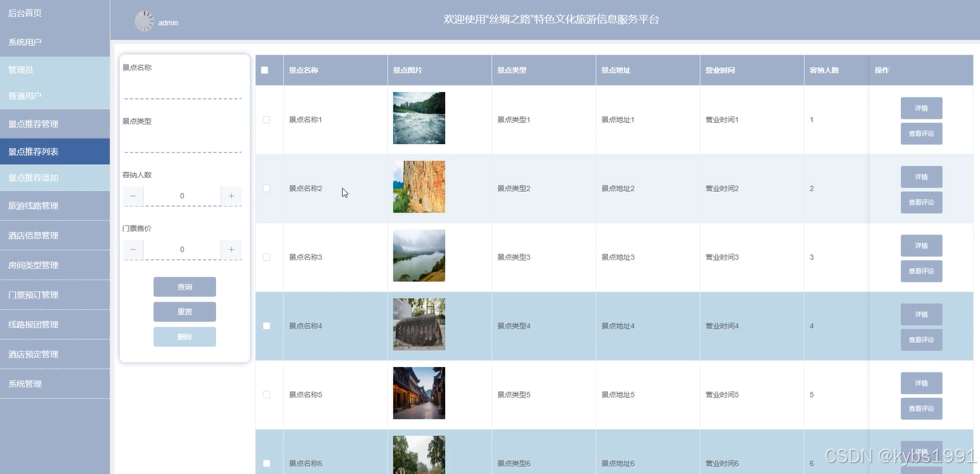Check the box for 景点名称1 row
The width and height of the screenshot is (980, 474).
[266, 119]
